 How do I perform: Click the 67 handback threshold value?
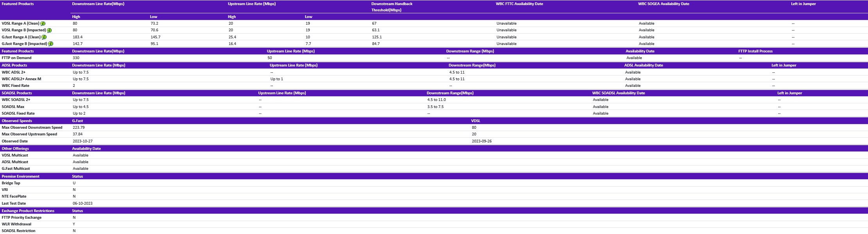374,23
